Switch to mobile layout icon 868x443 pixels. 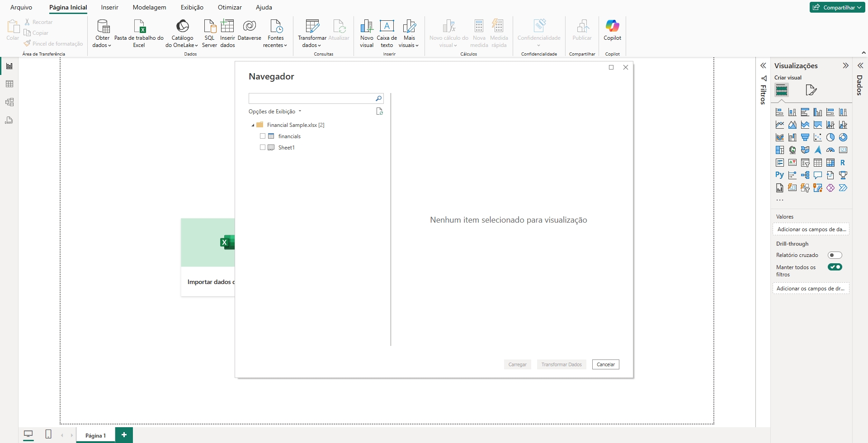[48, 434]
